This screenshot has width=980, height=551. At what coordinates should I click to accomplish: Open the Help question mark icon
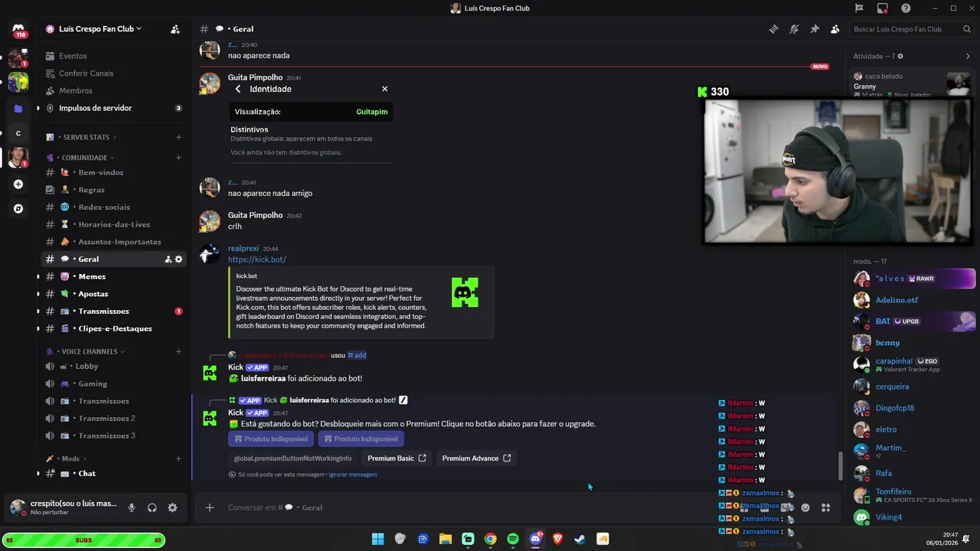coord(906,8)
